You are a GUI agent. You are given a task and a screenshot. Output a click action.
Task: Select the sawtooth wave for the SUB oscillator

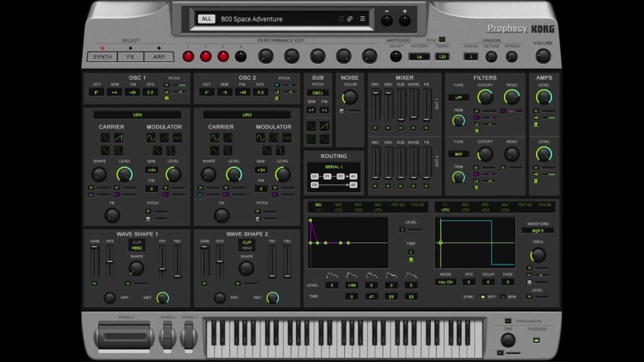point(325,126)
